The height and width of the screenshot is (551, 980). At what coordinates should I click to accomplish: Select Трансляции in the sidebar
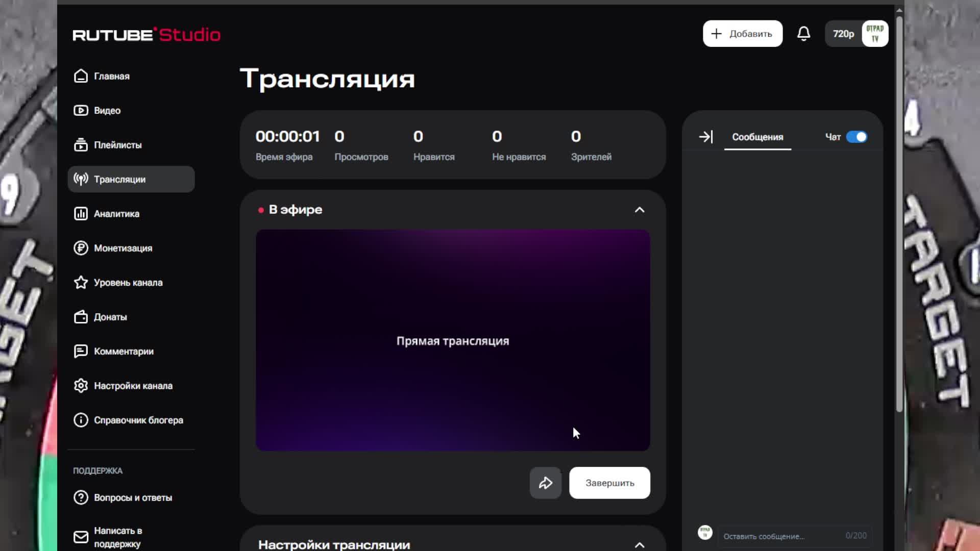pyautogui.click(x=131, y=179)
